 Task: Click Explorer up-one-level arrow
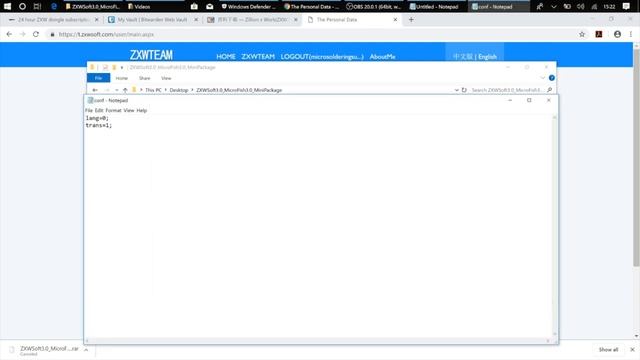point(125,90)
